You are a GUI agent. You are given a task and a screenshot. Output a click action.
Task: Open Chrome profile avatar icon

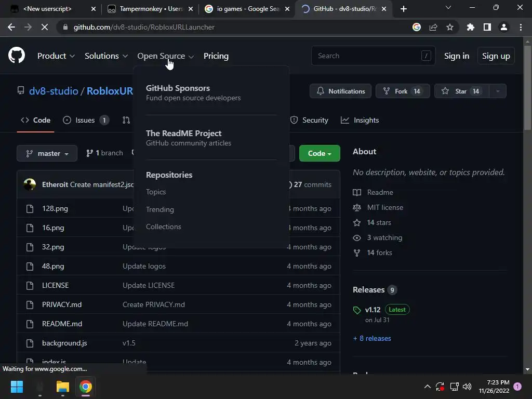click(x=504, y=27)
